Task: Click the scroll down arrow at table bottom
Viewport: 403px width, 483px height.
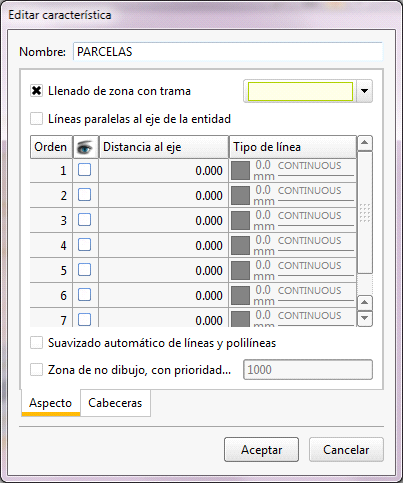Action: [365, 318]
